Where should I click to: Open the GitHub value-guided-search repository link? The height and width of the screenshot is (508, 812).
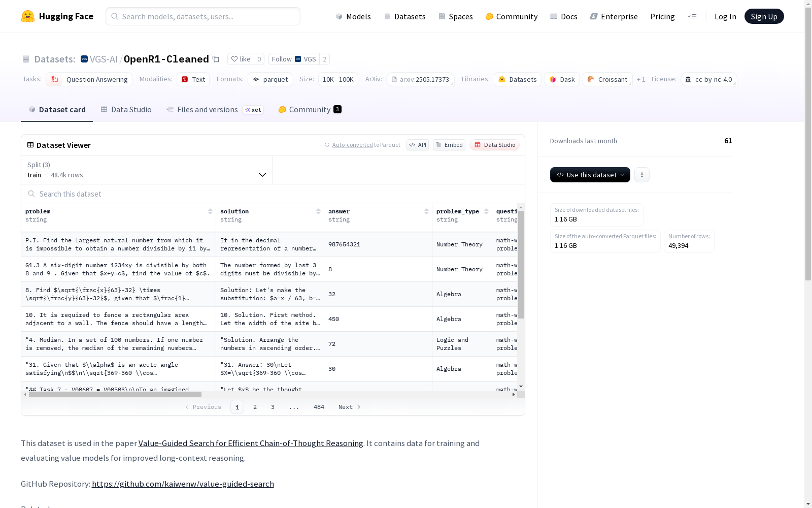[x=183, y=484]
